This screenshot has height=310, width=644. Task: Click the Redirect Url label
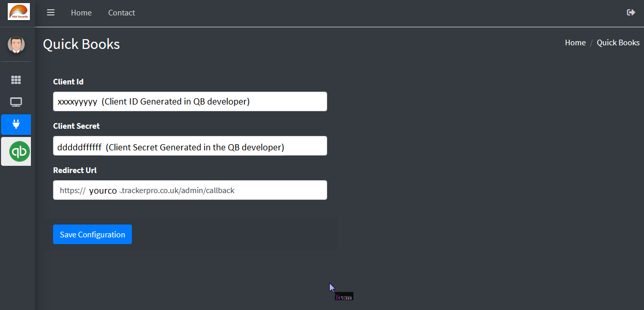pyautogui.click(x=75, y=170)
